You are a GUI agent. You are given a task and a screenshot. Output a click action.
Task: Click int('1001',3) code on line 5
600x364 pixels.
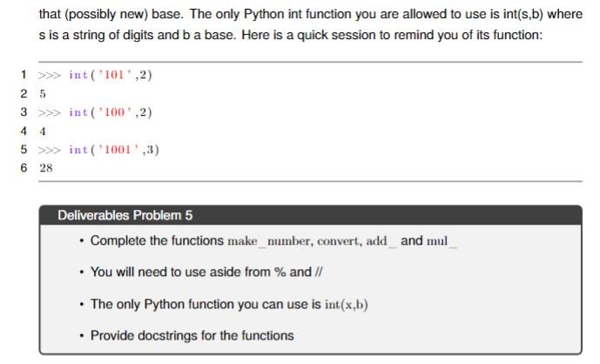click(x=114, y=149)
